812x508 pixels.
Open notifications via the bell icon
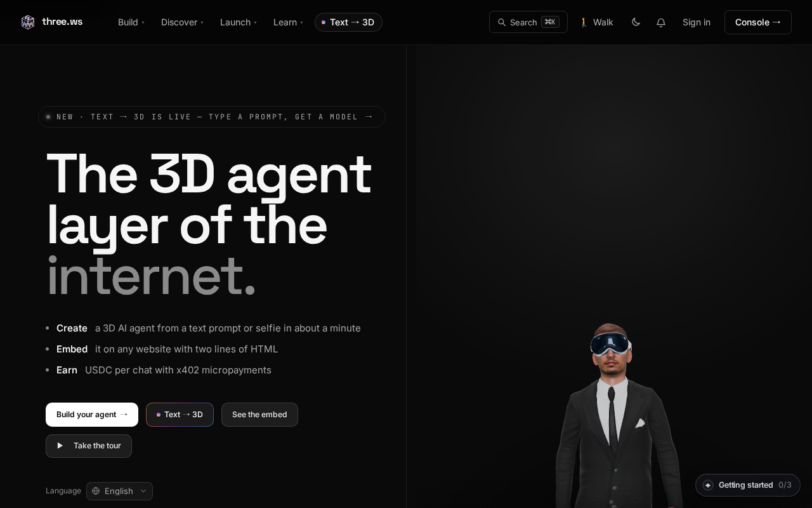click(661, 22)
